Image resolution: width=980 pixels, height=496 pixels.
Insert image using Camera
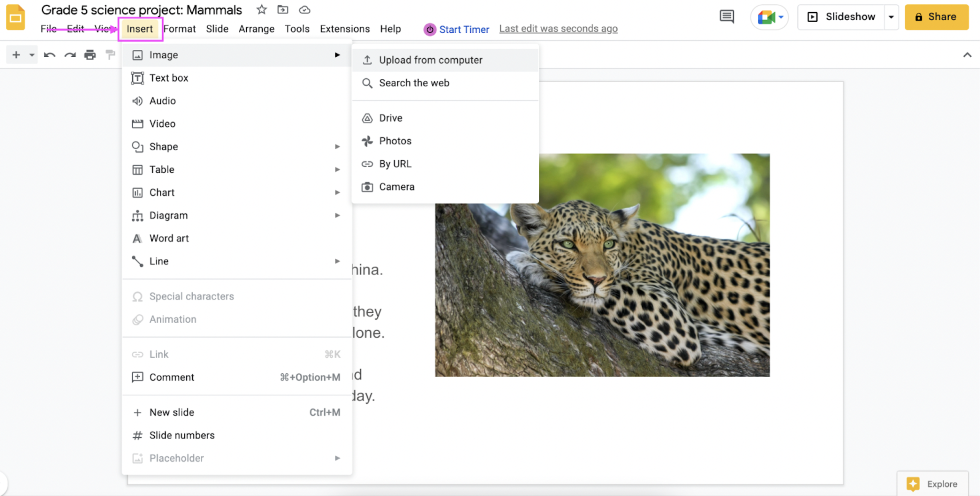[445, 187]
